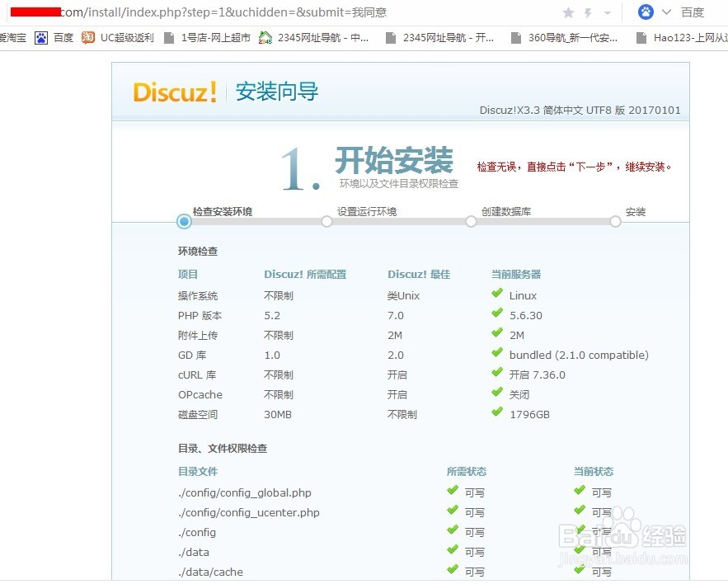Click the green check beside Linux
The width and height of the screenshot is (728, 584).
tap(497, 293)
